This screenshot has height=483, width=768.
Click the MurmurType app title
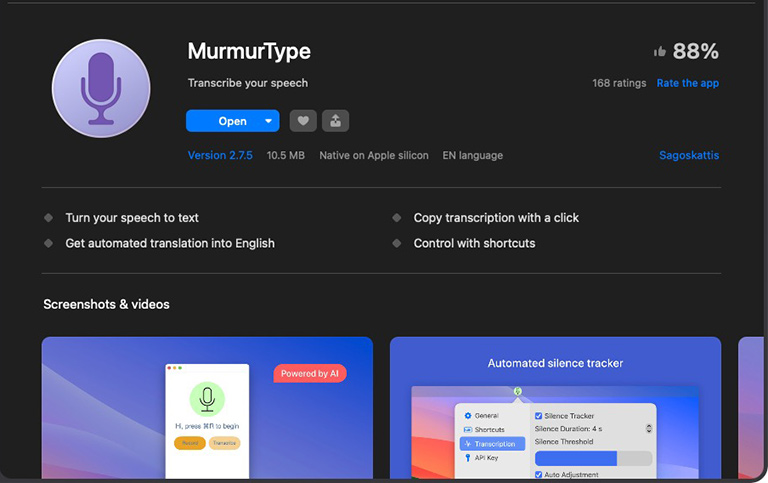coord(249,51)
